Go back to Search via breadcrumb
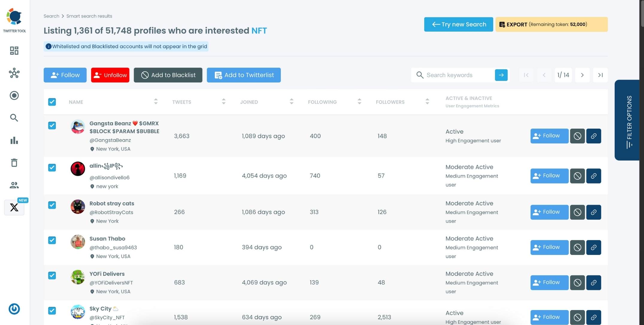 (x=51, y=16)
